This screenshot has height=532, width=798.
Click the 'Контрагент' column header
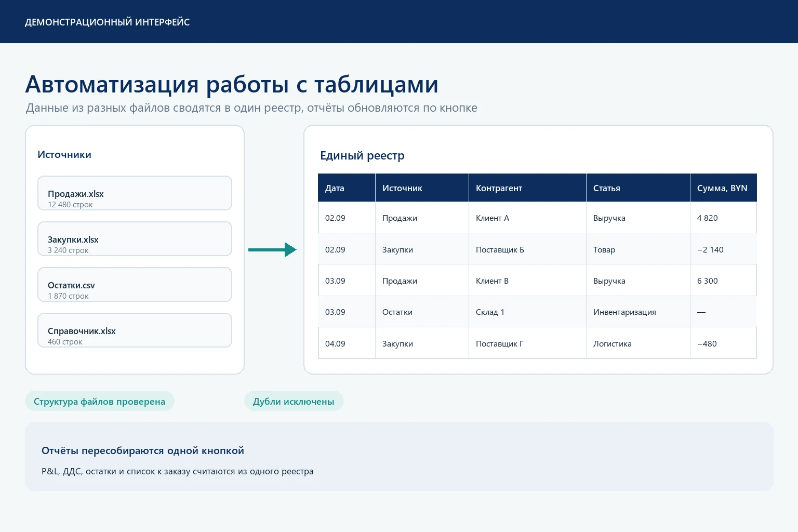pos(527,188)
